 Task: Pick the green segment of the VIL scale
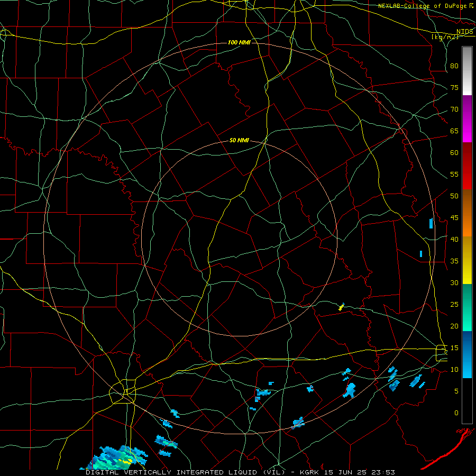[x=467, y=307]
